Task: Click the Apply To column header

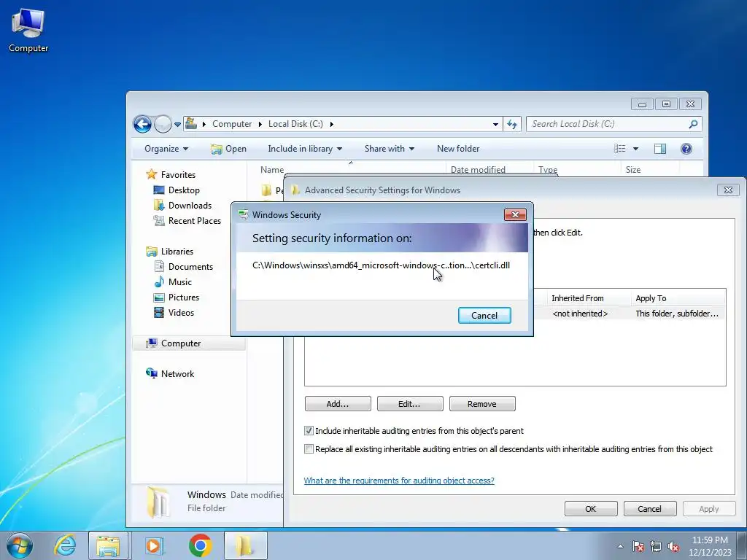Action: pos(651,298)
